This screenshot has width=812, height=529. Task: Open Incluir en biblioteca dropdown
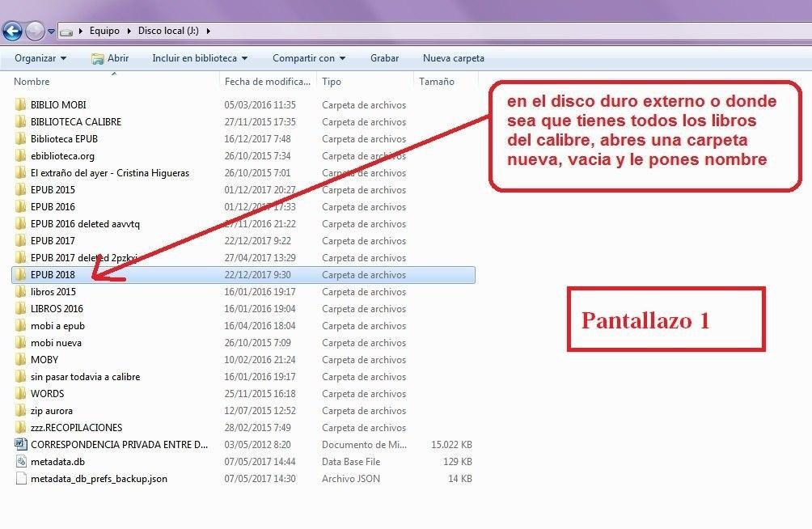pyautogui.click(x=200, y=58)
